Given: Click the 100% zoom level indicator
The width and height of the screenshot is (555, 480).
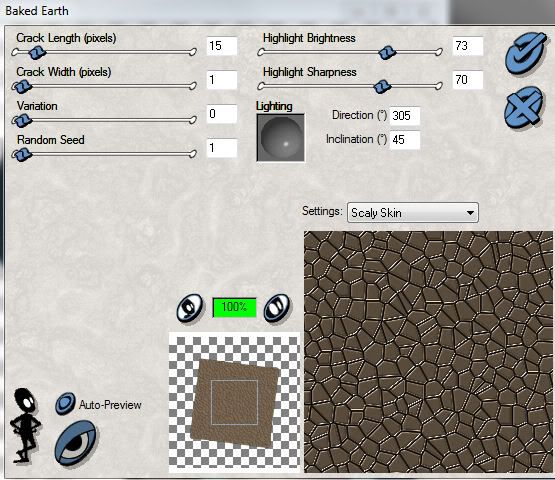Looking at the screenshot, I should 234,307.
